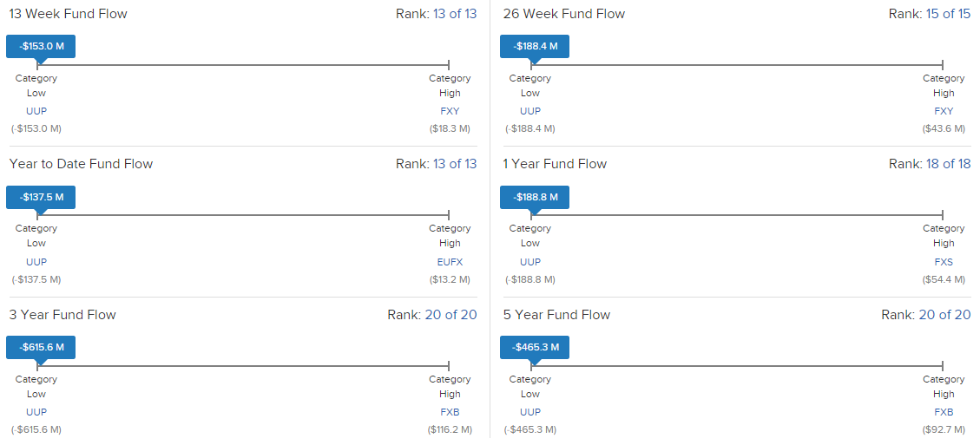The height and width of the screenshot is (445, 980).
Task: Click the -$188.8 M marker on the 1 Year scale
Action: [535, 197]
